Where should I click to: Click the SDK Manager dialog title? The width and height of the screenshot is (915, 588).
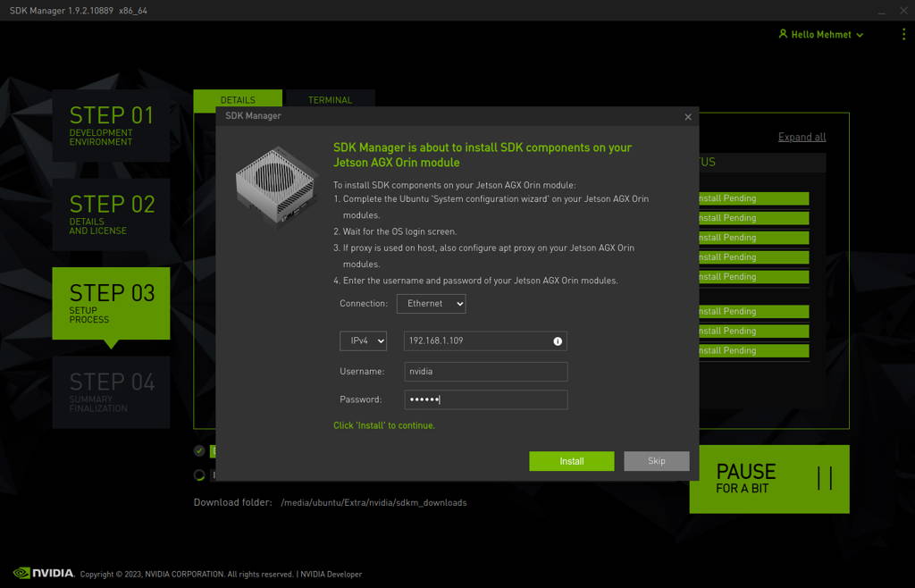253,115
